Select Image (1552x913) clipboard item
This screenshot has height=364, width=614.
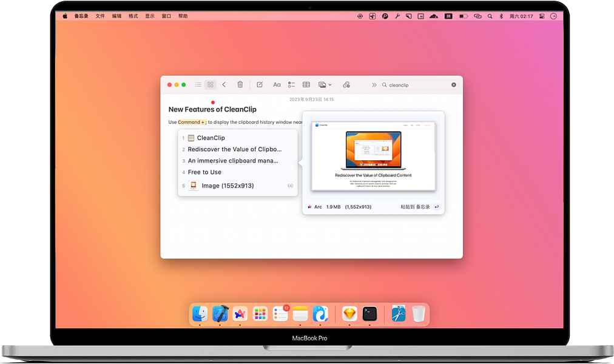tap(238, 186)
